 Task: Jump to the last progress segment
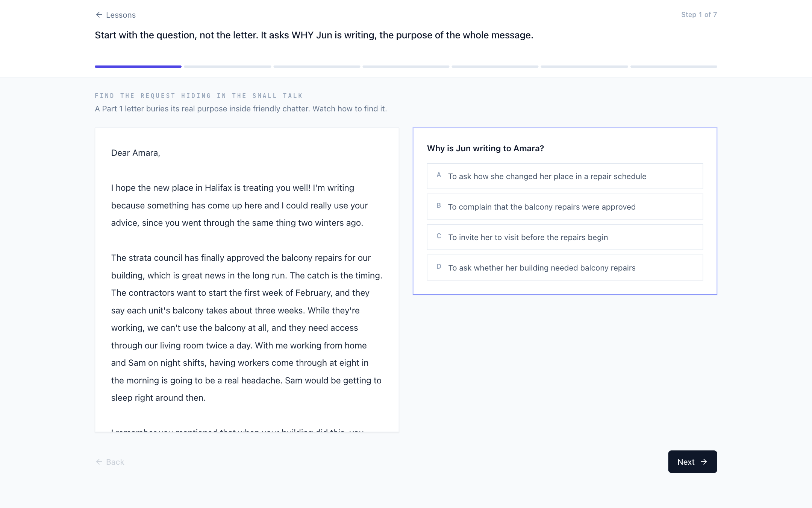(x=674, y=67)
